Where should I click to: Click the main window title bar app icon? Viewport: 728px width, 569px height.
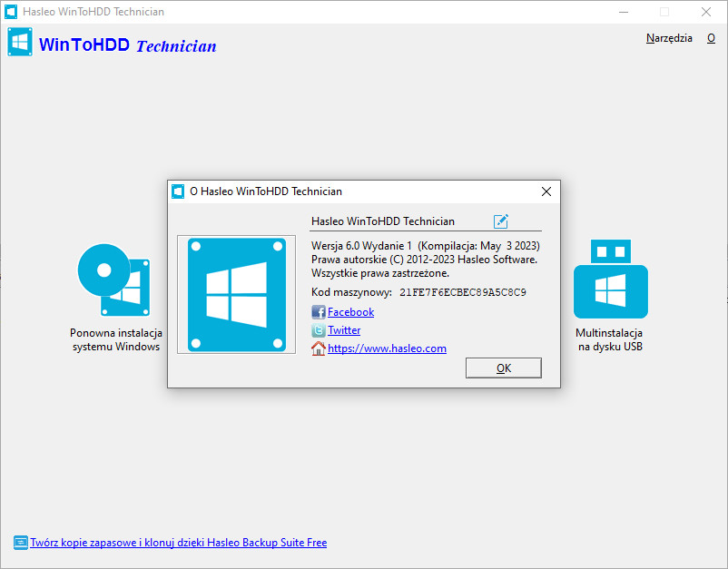point(11,12)
